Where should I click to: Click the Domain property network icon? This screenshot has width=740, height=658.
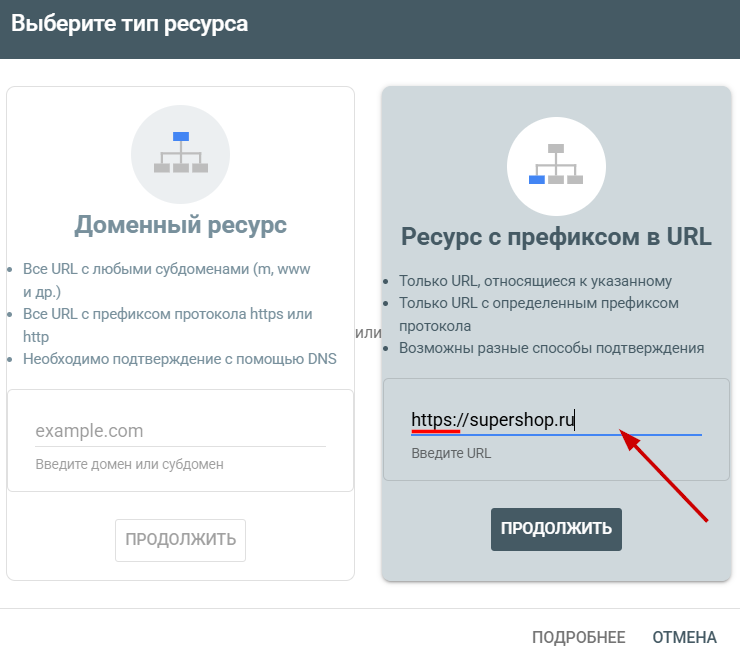pyautogui.click(x=181, y=154)
